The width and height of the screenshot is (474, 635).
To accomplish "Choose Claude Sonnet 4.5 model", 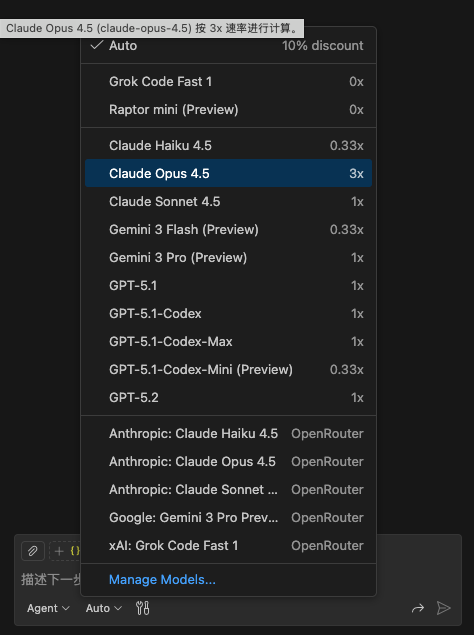I will pos(228,201).
